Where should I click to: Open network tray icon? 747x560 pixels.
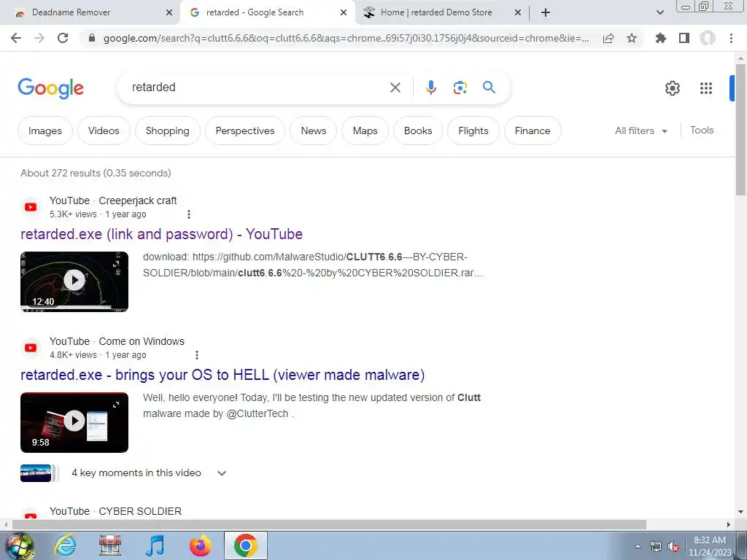[656, 547]
